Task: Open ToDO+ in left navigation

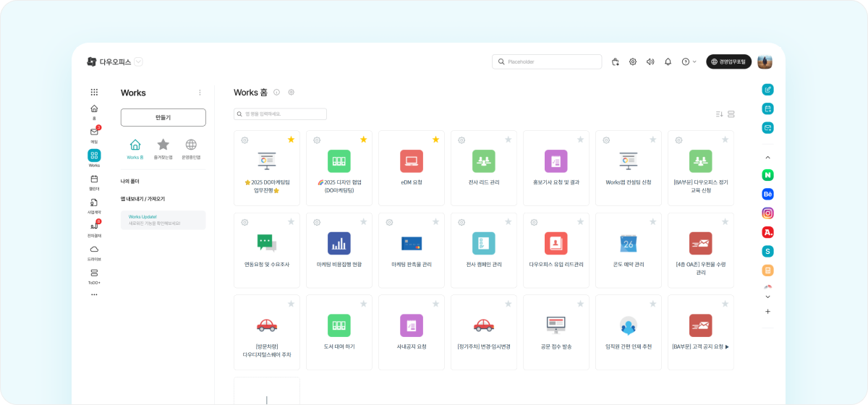Action: tap(94, 276)
